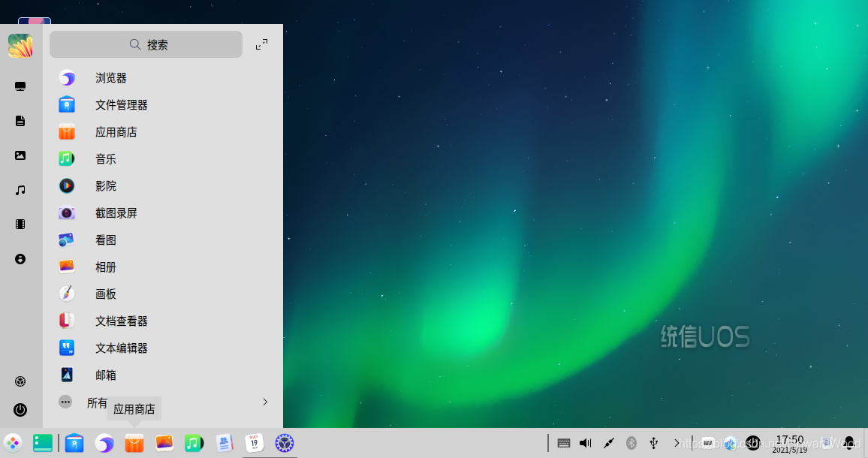868x458 pixels.
Task: Launch 邮箱 mail app
Action: click(x=163, y=375)
